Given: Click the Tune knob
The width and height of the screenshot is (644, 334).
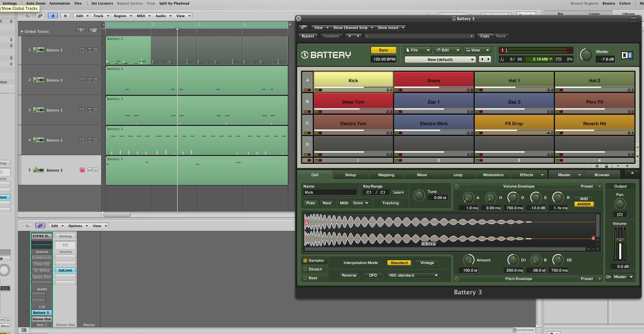Looking at the screenshot, I should 419,195.
